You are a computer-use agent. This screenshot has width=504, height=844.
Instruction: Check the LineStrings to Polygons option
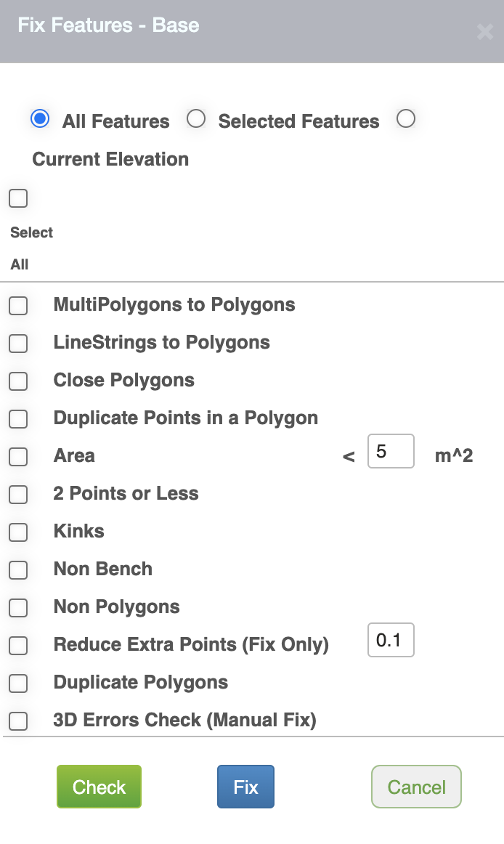(18, 343)
